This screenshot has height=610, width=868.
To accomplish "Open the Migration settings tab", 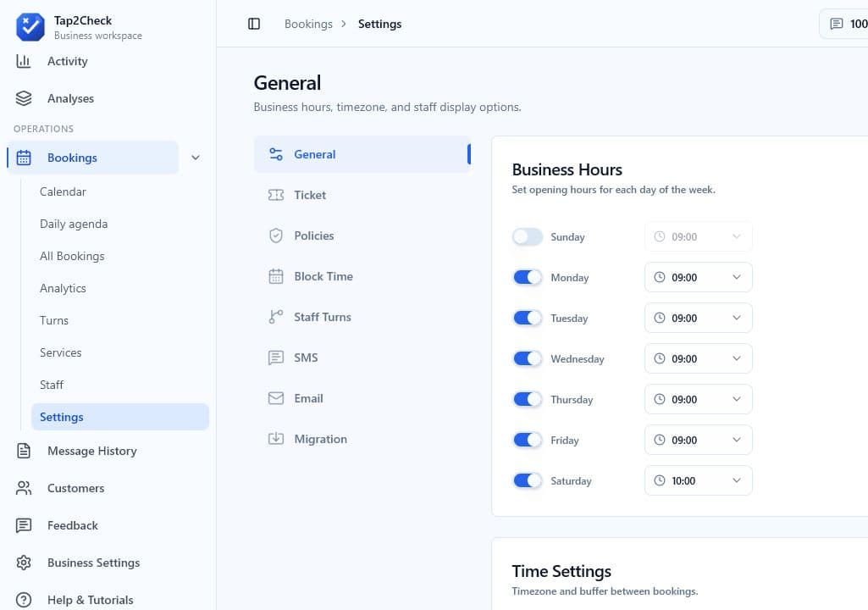I will point(362,439).
